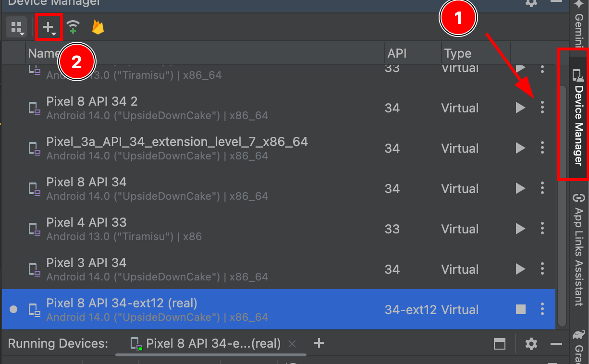This screenshot has height=364, width=589.
Task: Click the add new device plus icon
Action: 47,26
